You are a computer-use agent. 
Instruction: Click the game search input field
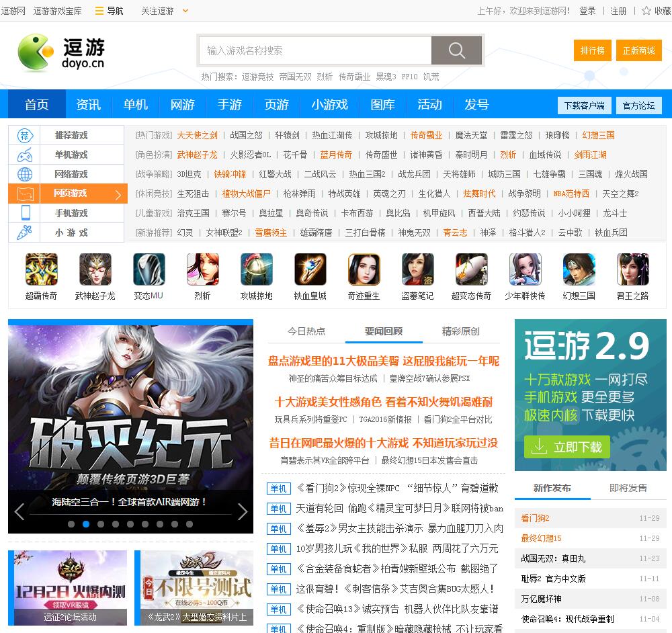315,50
